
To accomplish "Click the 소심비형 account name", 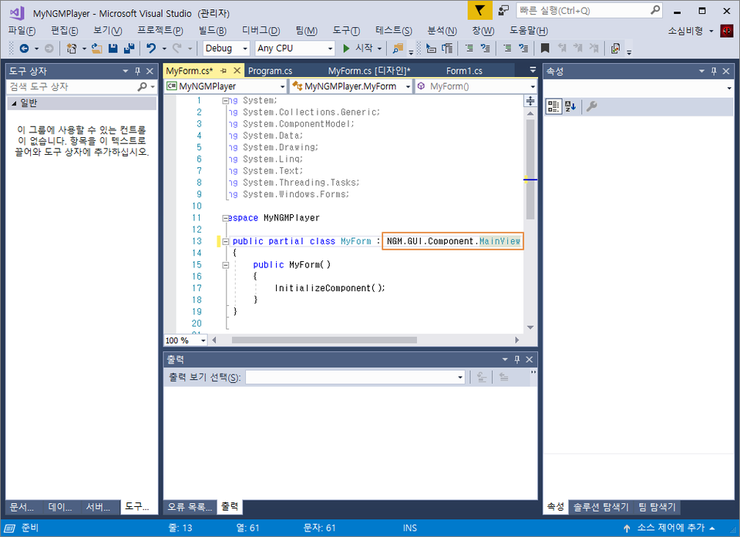I will (685, 31).
